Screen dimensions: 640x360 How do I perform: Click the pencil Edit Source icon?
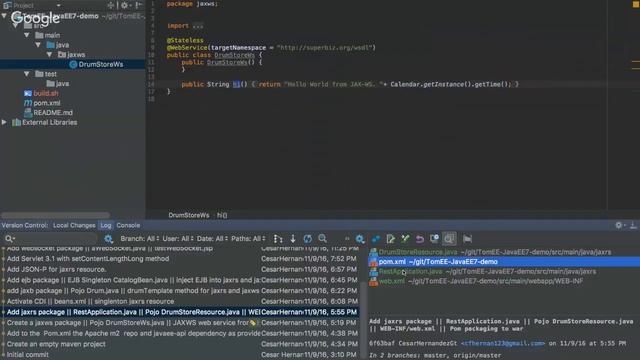pyautogui.click(x=391, y=239)
